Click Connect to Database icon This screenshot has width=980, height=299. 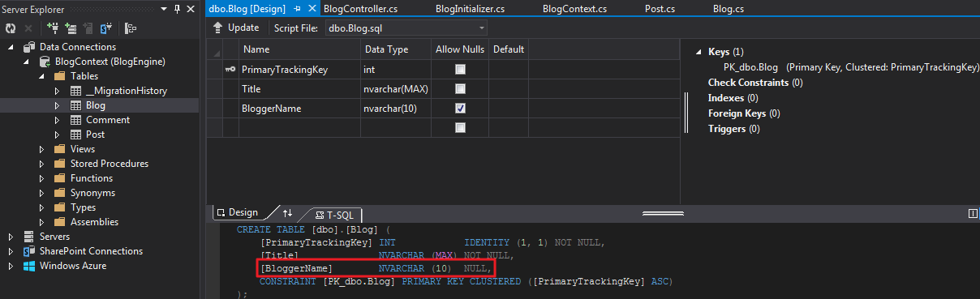53,28
